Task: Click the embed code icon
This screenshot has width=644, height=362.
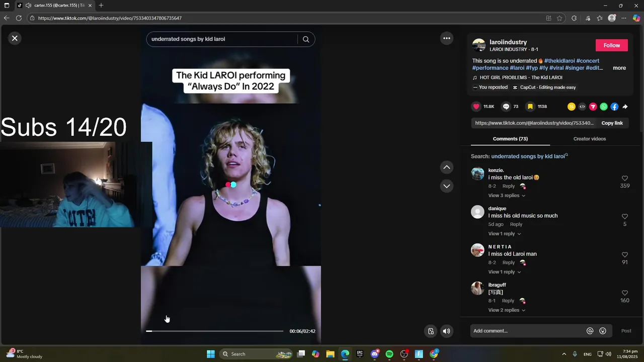Action: click(582, 107)
